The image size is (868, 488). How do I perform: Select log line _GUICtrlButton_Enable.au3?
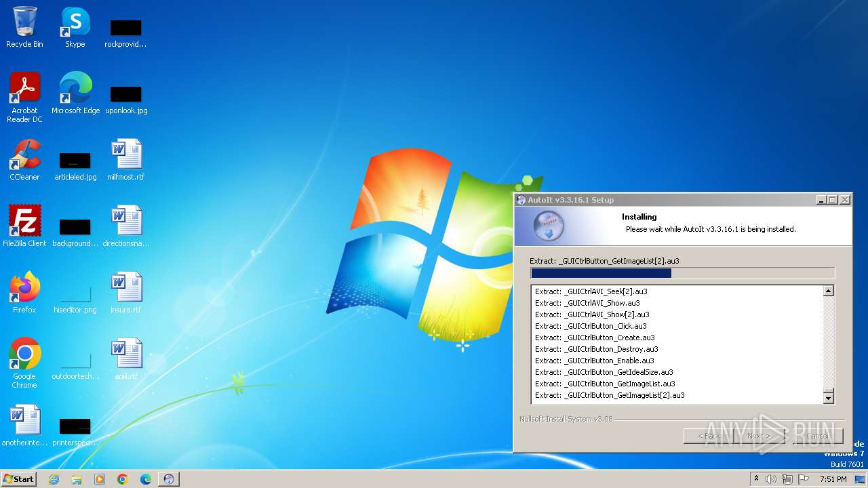point(595,361)
